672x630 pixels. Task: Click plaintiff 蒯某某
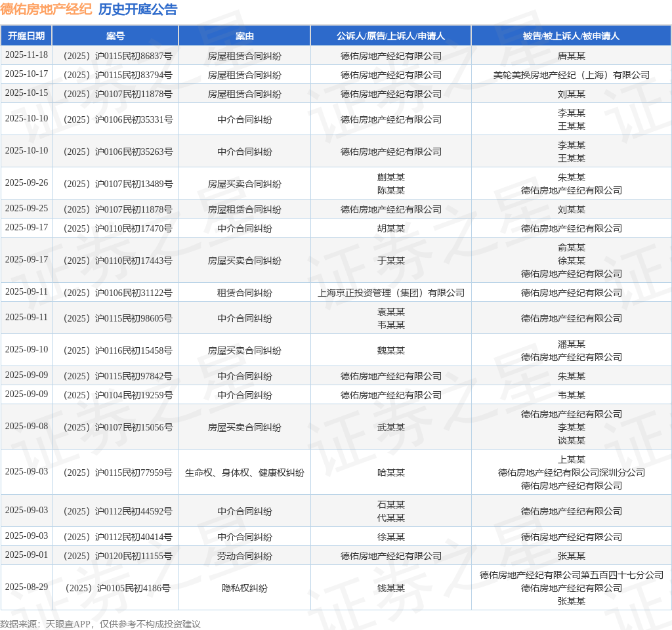point(391,177)
